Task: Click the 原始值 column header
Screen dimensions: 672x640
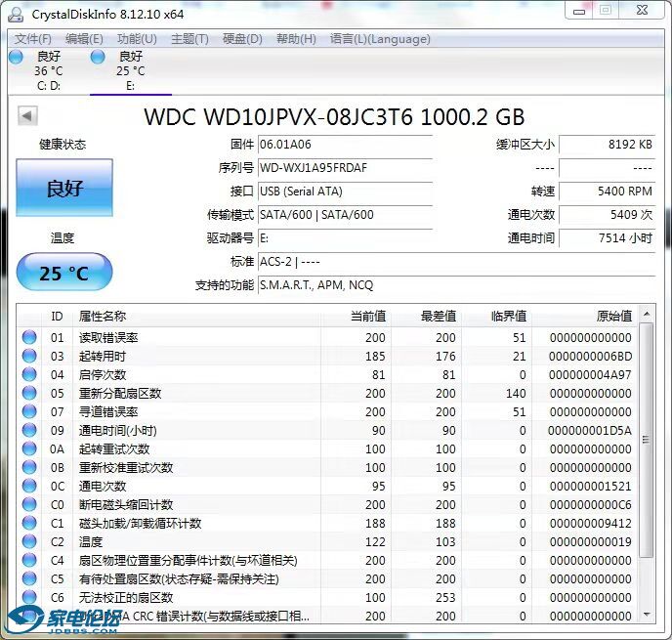Action: click(x=613, y=317)
